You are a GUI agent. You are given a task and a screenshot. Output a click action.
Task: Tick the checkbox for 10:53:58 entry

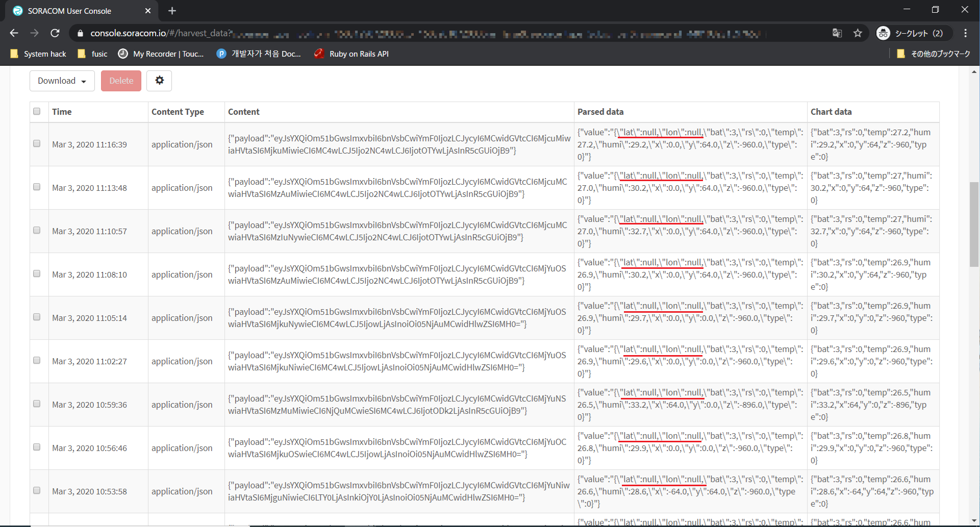coord(37,491)
